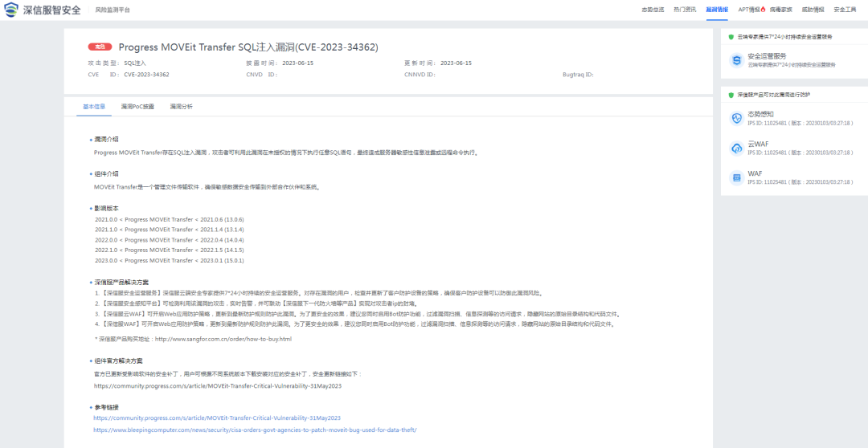This screenshot has height=448, width=868.
Task: Click the 更新时间 date 2023-06-15
Action: coord(457,63)
